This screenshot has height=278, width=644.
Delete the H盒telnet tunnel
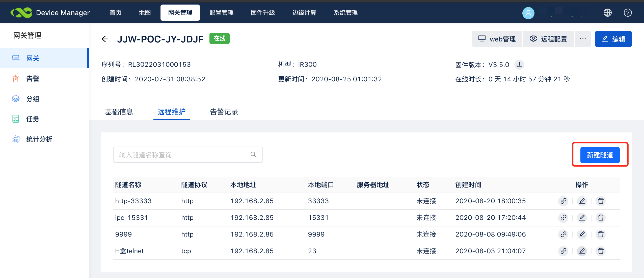(x=601, y=251)
